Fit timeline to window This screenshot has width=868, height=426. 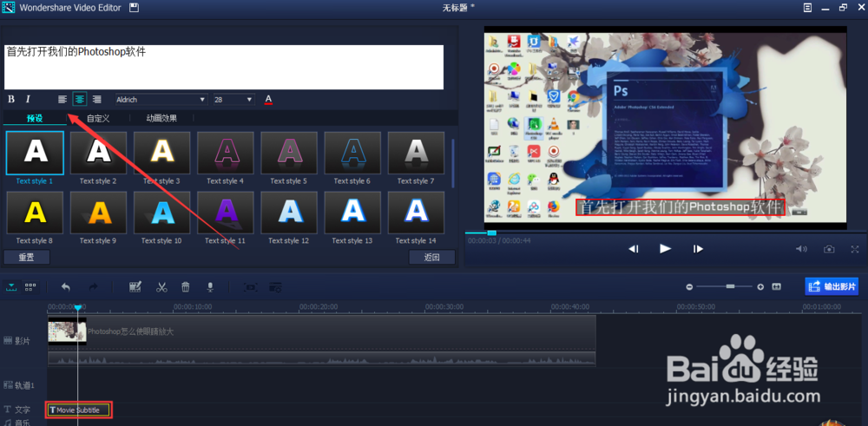[x=776, y=286]
